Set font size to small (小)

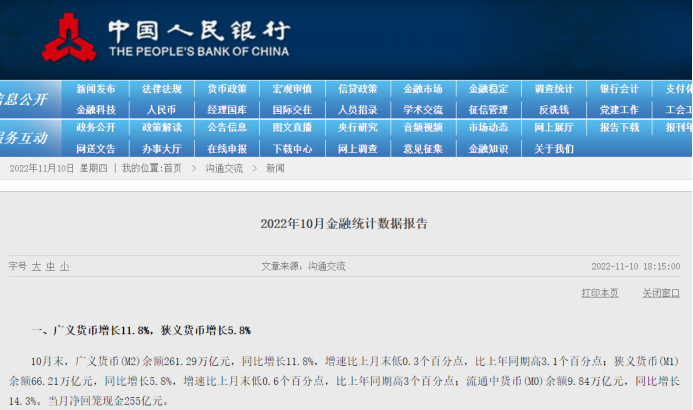pyautogui.click(x=64, y=267)
